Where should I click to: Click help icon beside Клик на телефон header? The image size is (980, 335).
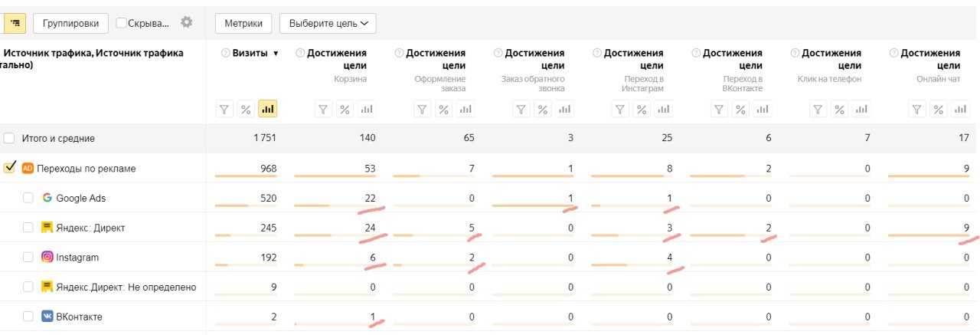795,53
